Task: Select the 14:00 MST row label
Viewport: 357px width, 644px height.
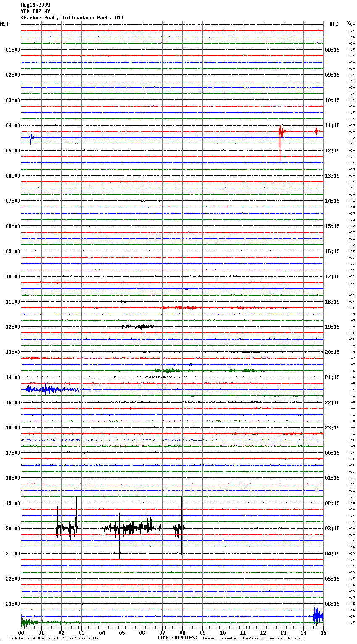Action: pyautogui.click(x=13, y=377)
